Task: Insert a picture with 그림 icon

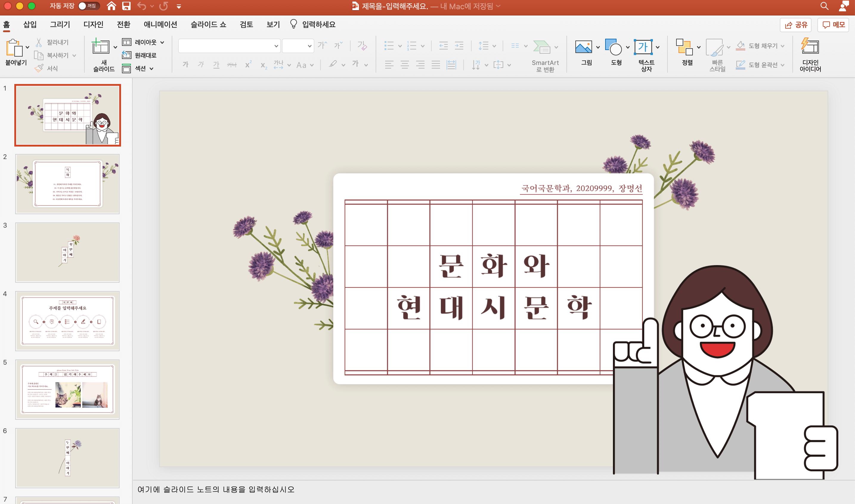Action: 583,47
